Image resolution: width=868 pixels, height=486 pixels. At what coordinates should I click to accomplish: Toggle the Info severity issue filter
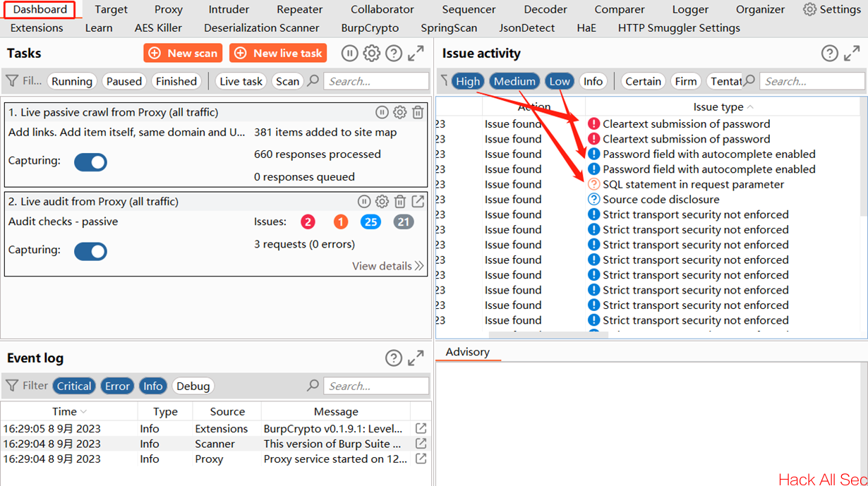tap(593, 81)
